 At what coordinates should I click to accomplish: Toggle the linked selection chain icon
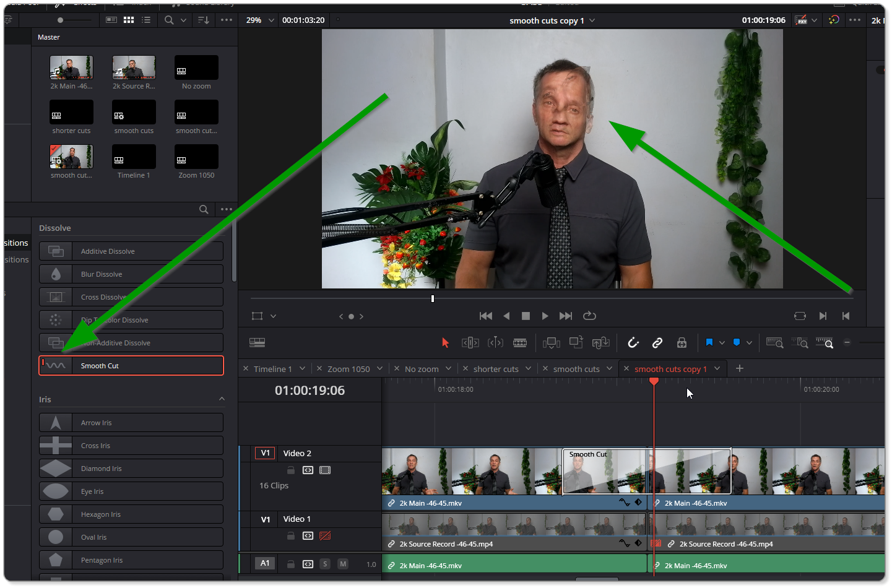coord(657,342)
